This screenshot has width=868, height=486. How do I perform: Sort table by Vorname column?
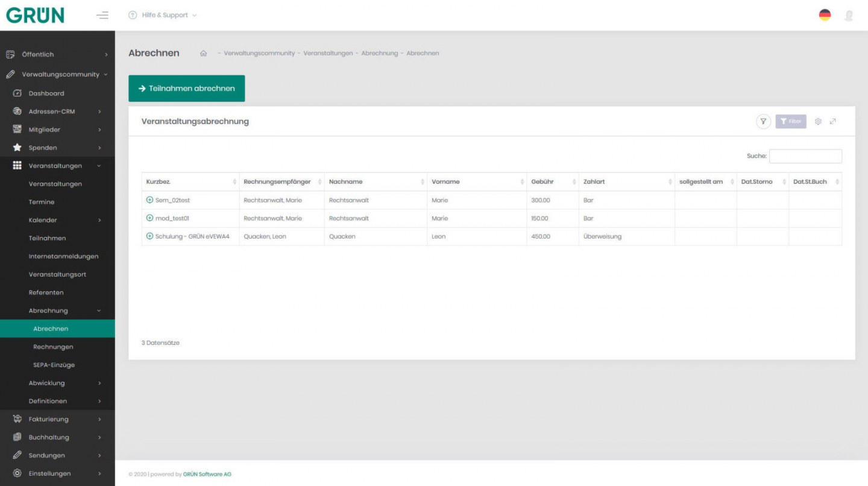477,181
